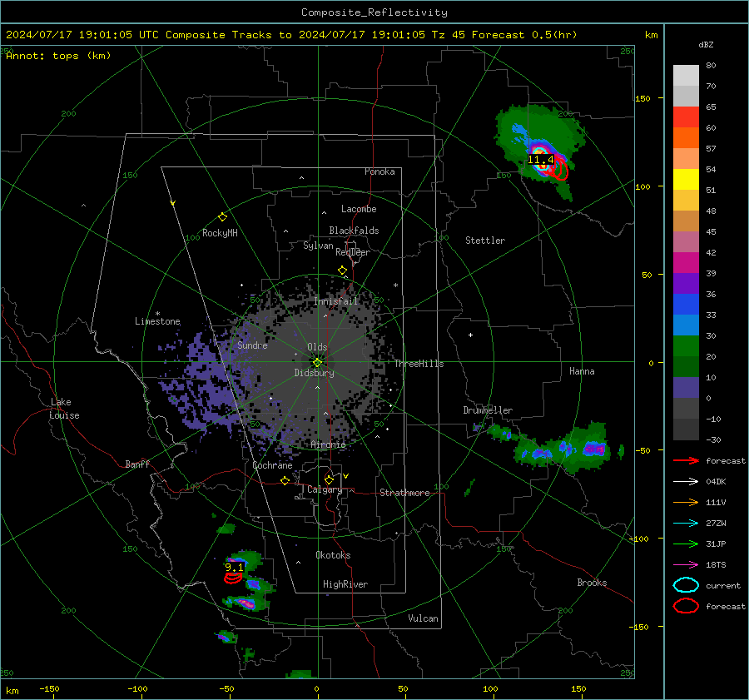The width and height of the screenshot is (749, 700).
Task: Click the Innisfail town label
Action: 335,301
